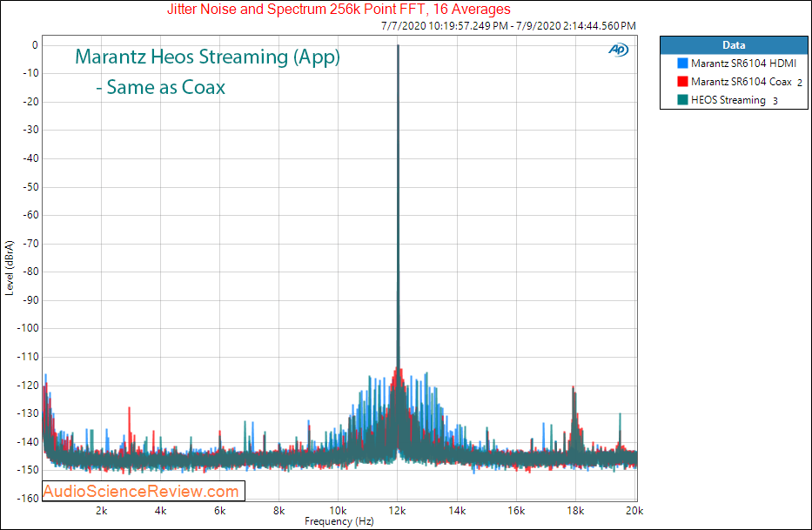Click the '- Same as Coax' annotation
Viewport: 812px width, 530px height.
coord(160,87)
